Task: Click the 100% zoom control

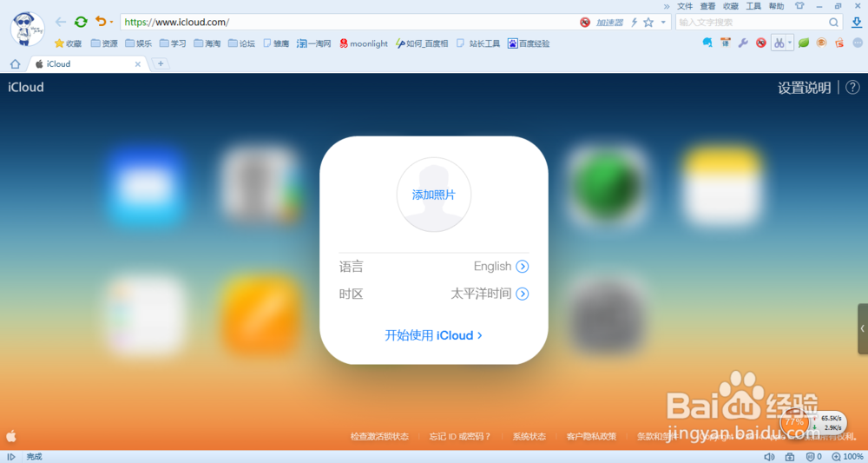Action: [x=848, y=457]
